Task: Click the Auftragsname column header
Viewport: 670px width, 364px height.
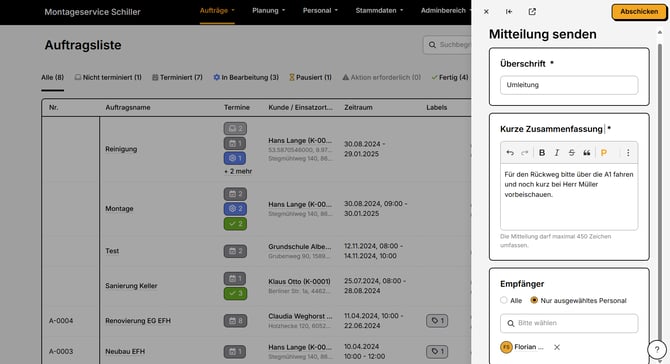Action: pos(128,108)
